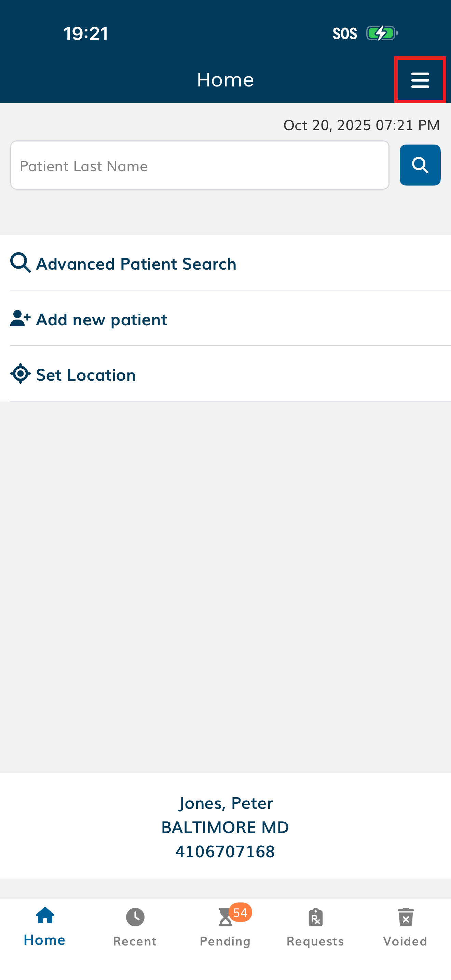Open Recent via the clock icon
The height and width of the screenshot is (980, 451).
tap(135, 917)
